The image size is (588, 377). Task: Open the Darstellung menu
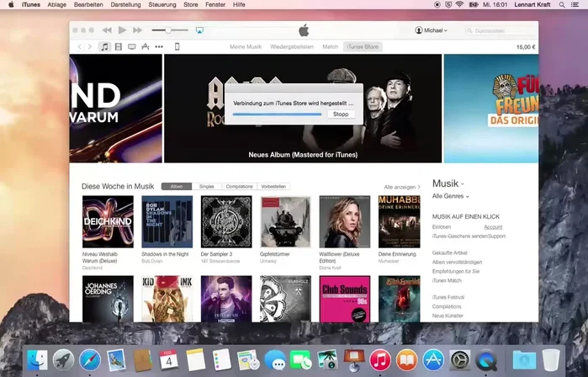click(125, 4)
